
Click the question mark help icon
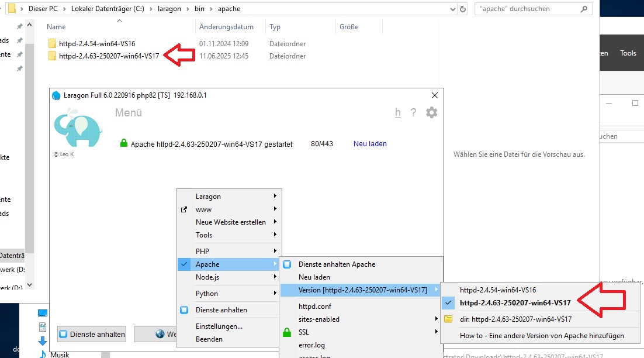413,113
